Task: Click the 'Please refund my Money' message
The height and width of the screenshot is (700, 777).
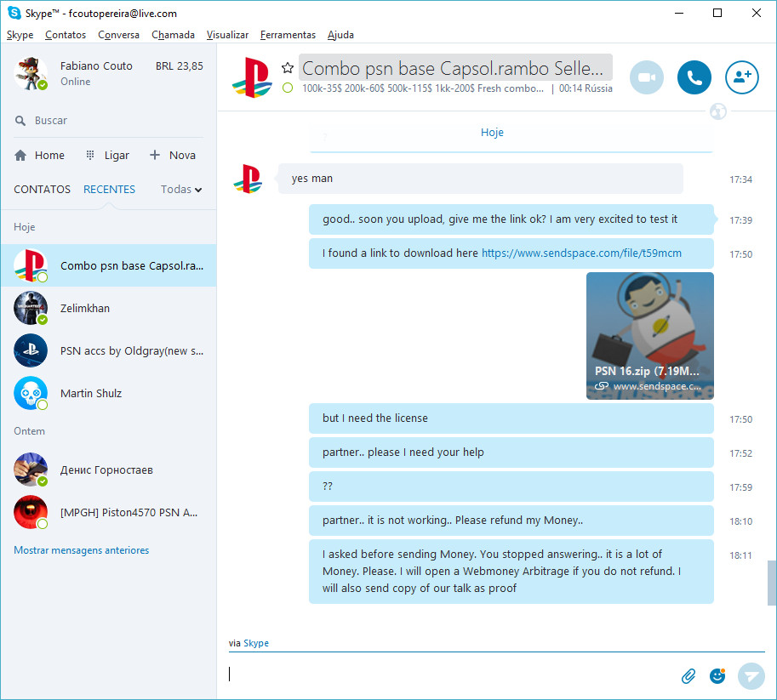Action: click(511, 521)
